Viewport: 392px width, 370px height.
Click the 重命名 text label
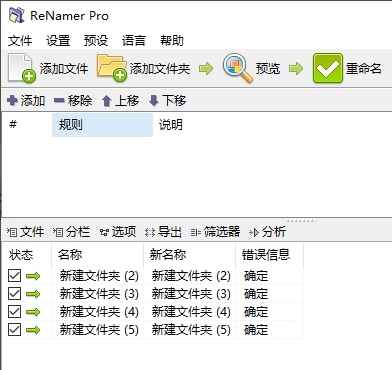[364, 69]
